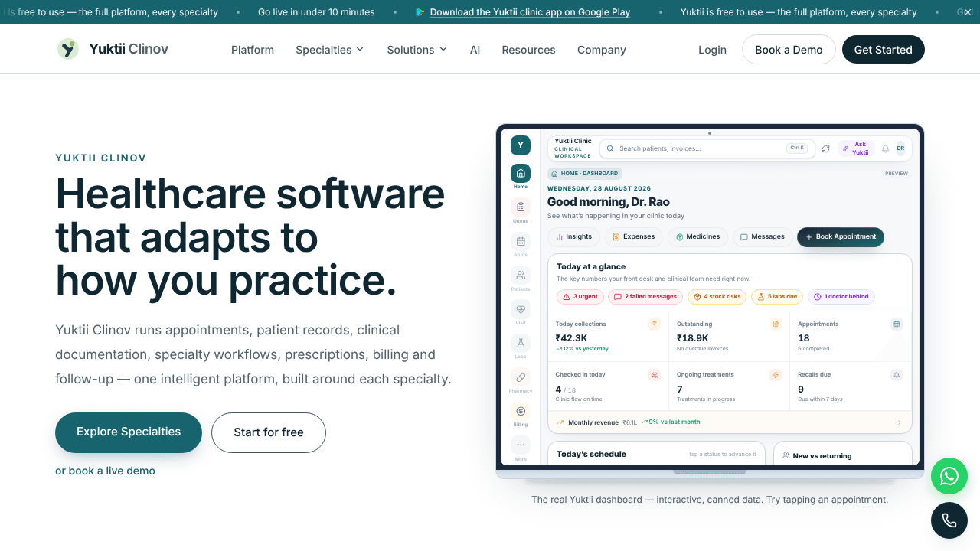This screenshot has width=980, height=551.
Task: Click the Google Play icon in the banner
Action: click(x=420, y=12)
